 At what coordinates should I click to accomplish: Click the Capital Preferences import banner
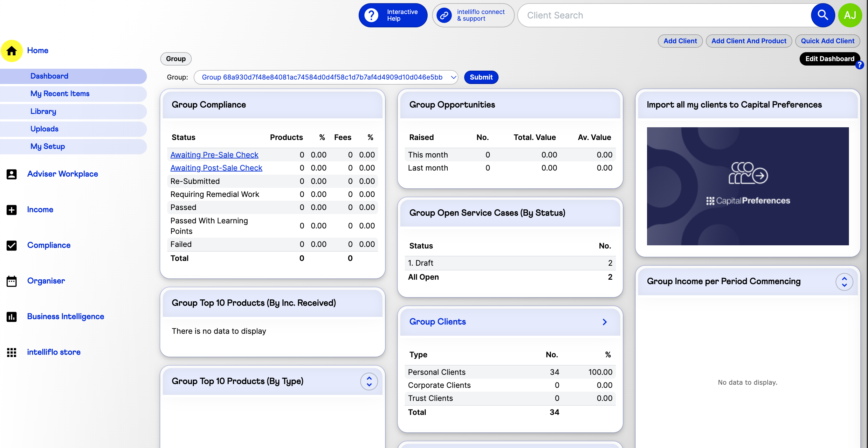point(747,186)
